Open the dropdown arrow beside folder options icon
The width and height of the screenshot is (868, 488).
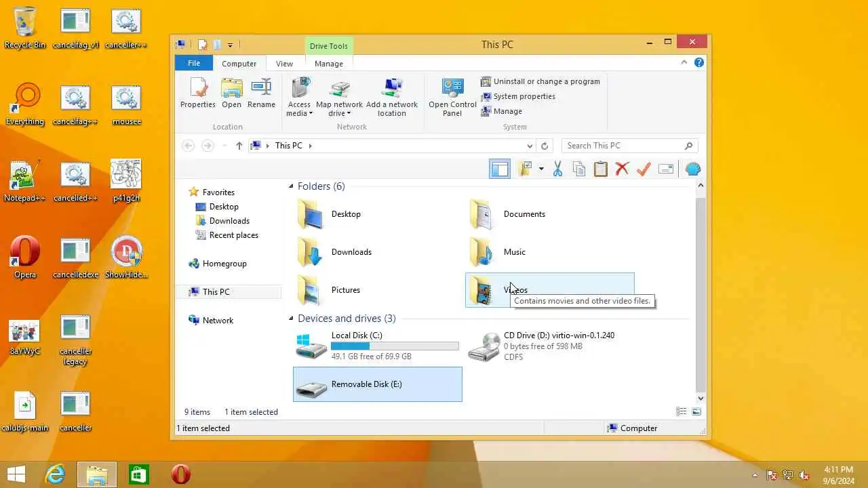coord(541,169)
